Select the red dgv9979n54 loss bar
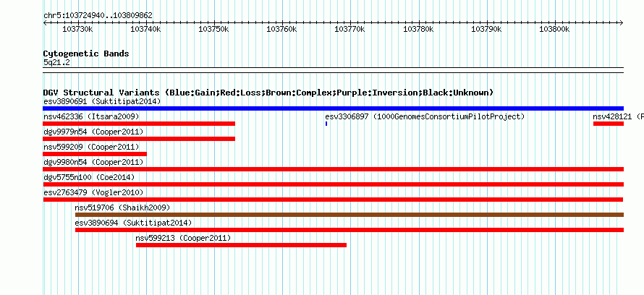 pyautogui.click(x=139, y=139)
